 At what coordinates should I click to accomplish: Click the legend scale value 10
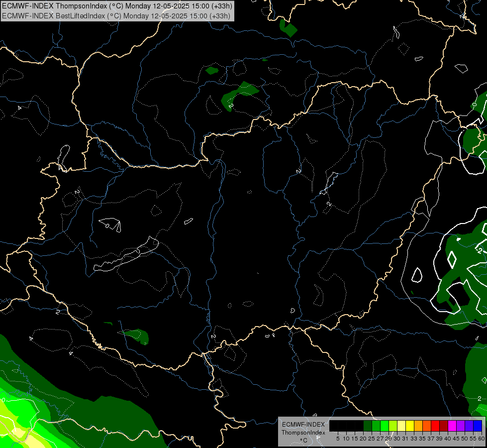coord(346,439)
